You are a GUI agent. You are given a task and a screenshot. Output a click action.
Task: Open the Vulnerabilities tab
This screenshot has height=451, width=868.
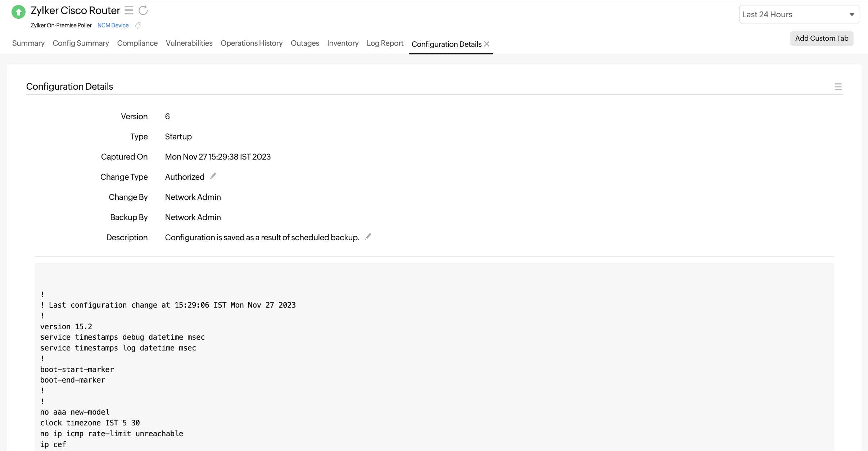pyautogui.click(x=189, y=44)
